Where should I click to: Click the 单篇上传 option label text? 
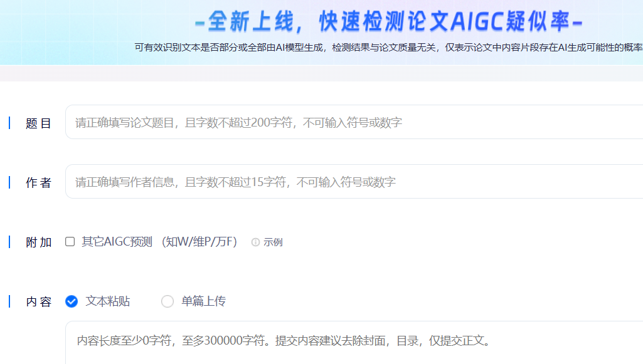point(203,301)
